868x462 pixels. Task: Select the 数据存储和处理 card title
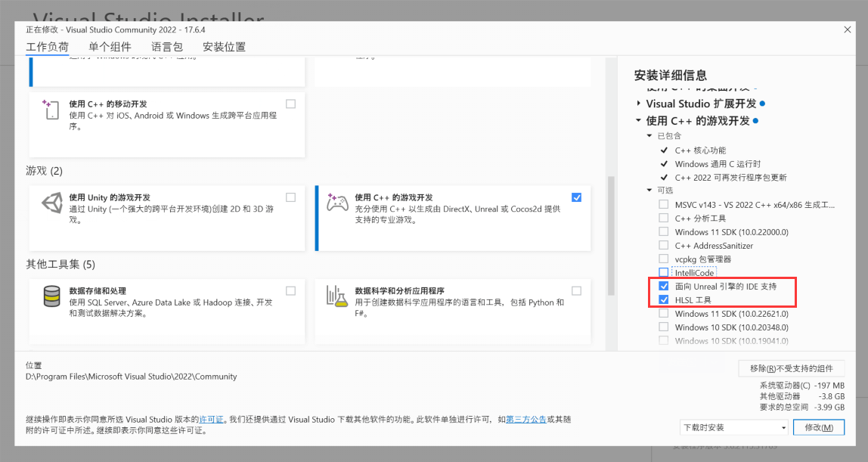pyautogui.click(x=98, y=291)
